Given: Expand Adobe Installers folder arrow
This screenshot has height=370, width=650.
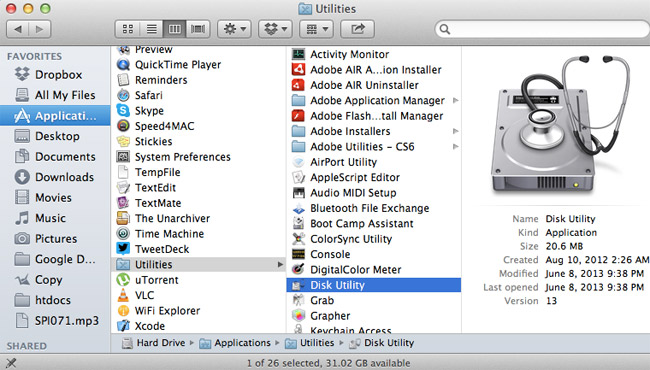Looking at the screenshot, I should [x=456, y=131].
